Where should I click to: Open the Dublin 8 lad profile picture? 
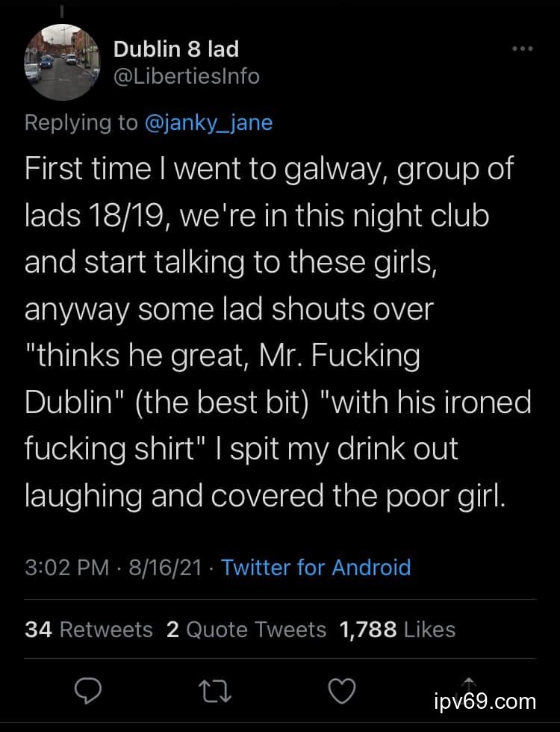(x=61, y=62)
